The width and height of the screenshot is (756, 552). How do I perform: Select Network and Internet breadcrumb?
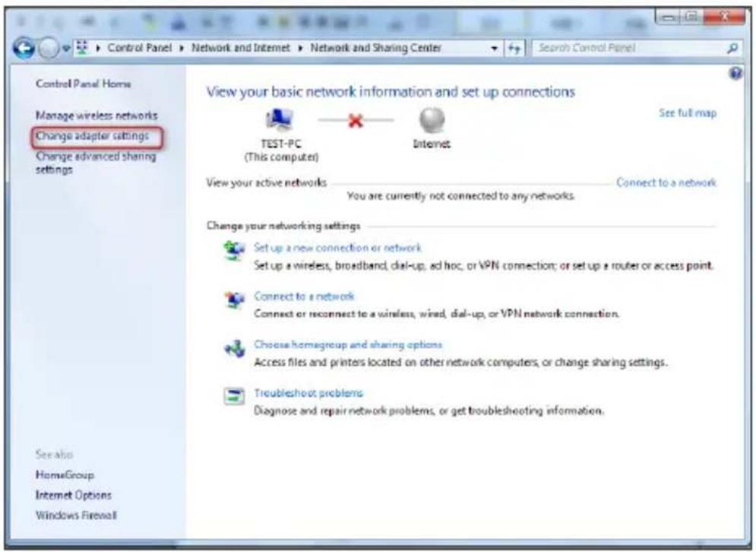(x=241, y=48)
